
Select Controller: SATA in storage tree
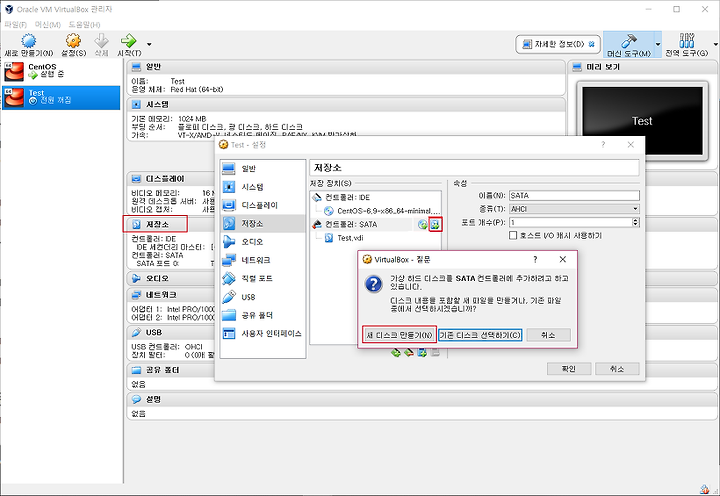pos(351,225)
